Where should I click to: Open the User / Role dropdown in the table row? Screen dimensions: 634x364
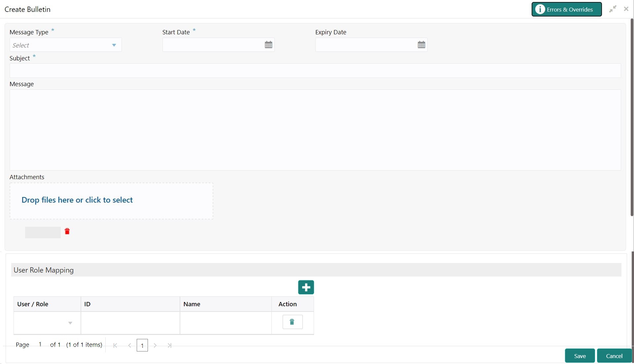point(70,323)
